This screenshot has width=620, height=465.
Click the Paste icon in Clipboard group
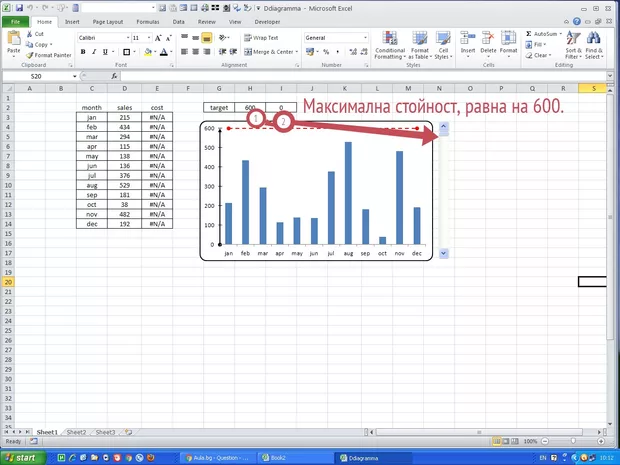(13, 41)
